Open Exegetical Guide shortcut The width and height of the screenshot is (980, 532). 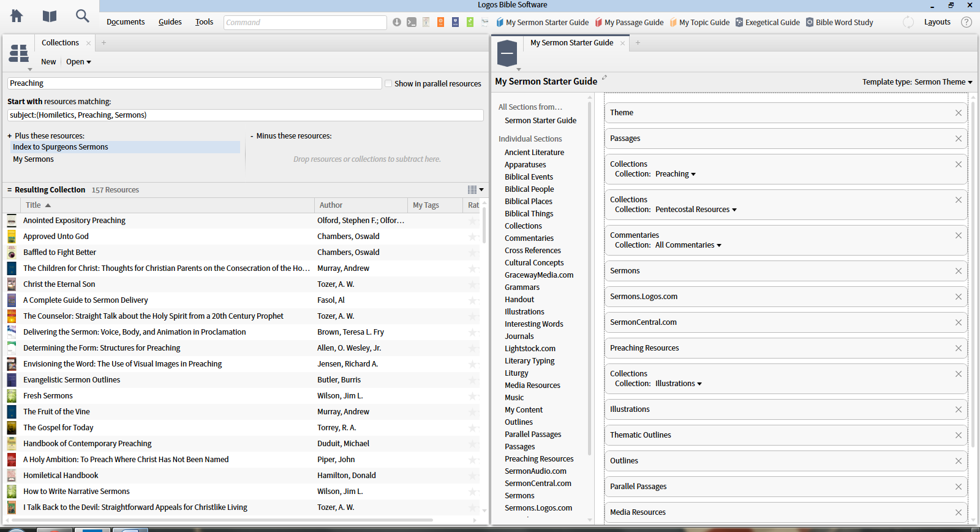[x=767, y=23]
